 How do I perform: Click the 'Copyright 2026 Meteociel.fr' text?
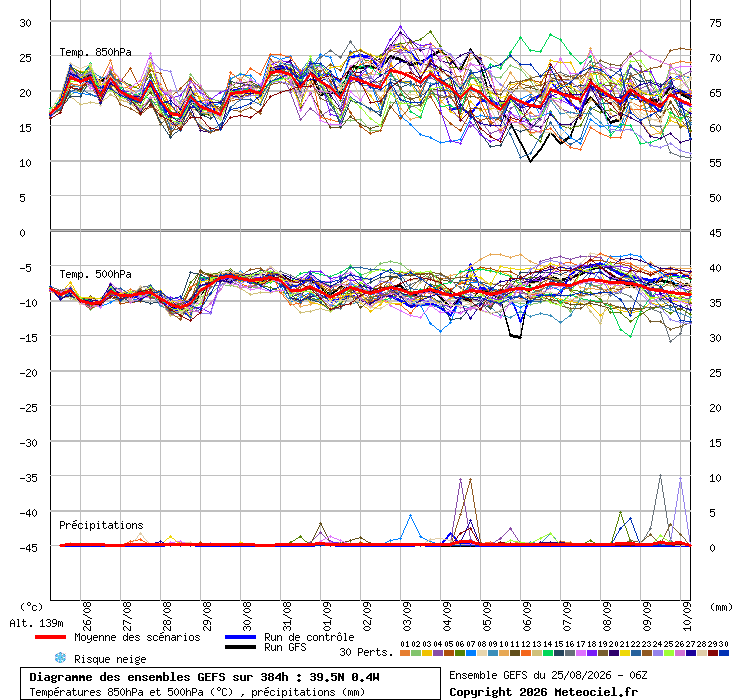[543, 692]
